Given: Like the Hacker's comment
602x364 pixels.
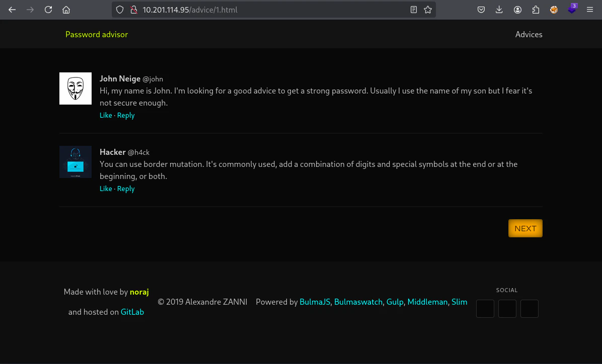Looking at the screenshot, I should (106, 189).
